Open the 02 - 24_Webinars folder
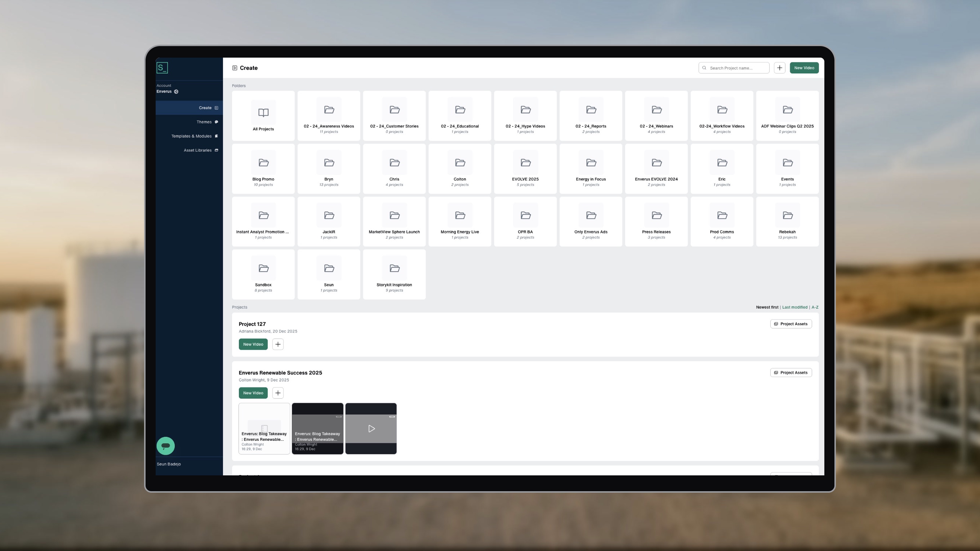The image size is (980, 551). click(x=656, y=116)
